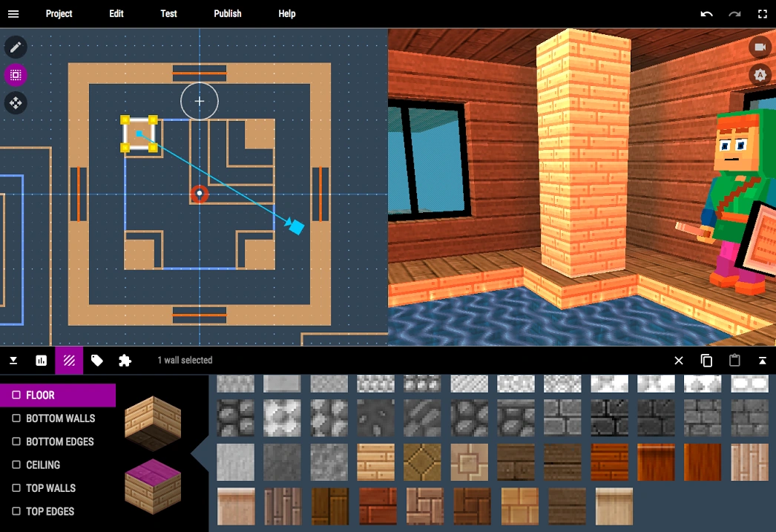The height and width of the screenshot is (532, 776).
Task: Select the Pencil drawing tool
Action: 16,47
